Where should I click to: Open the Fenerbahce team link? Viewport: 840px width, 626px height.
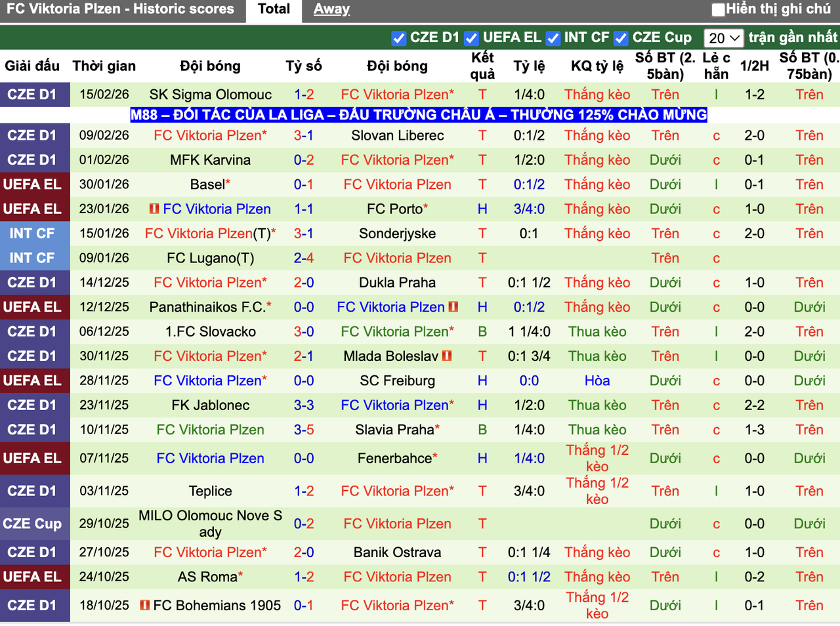pos(392,459)
